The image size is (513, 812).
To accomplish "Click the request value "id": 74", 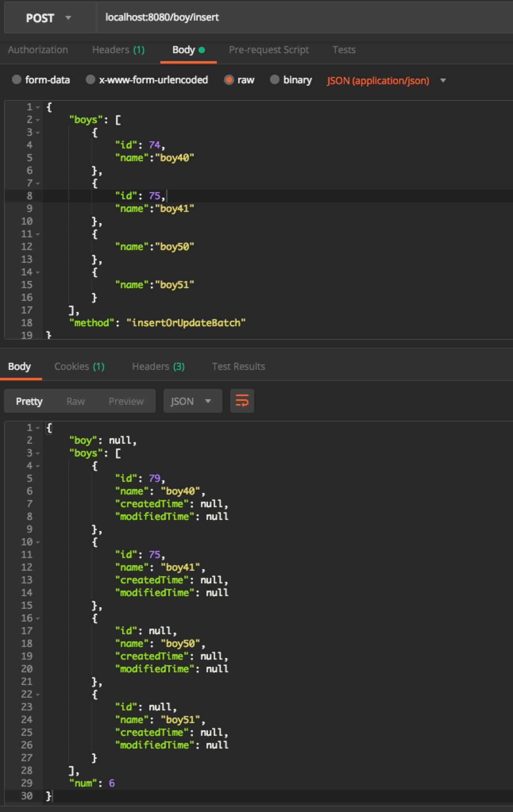I will pos(140,145).
